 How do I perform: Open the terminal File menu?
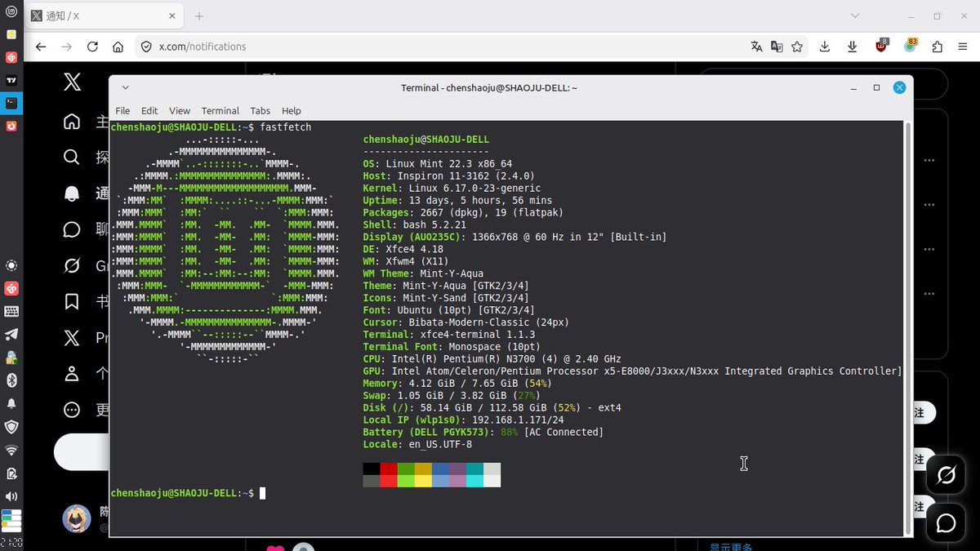pyautogui.click(x=122, y=111)
